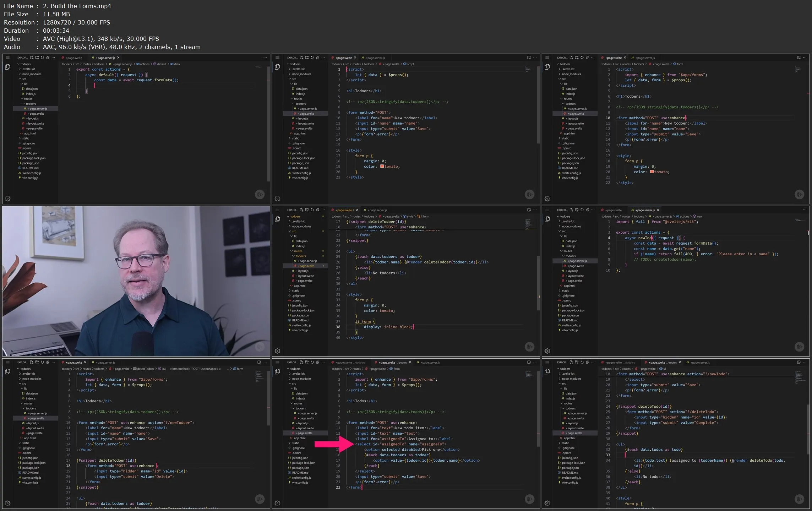Refresh explorer in the li form inline-block frame
The image size is (812, 511).
point(312,210)
